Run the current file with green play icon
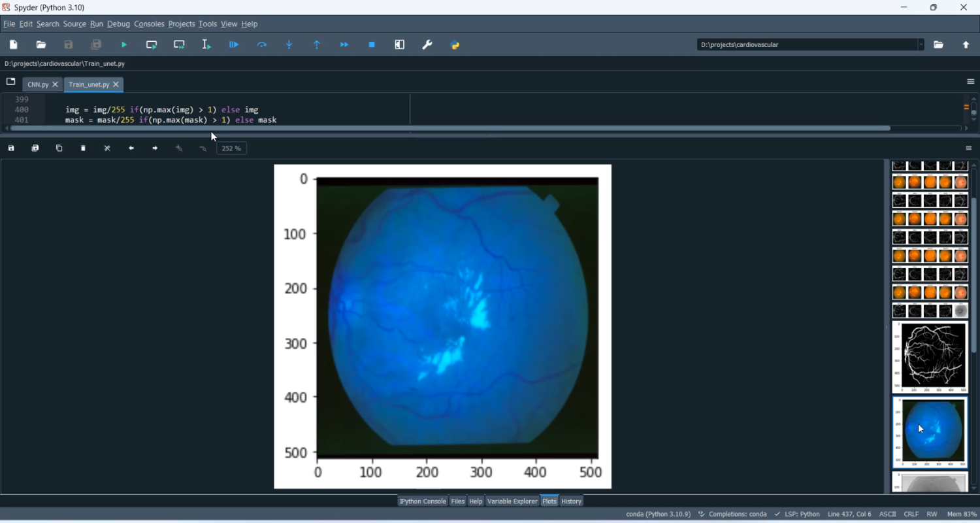980x523 pixels. coord(124,45)
